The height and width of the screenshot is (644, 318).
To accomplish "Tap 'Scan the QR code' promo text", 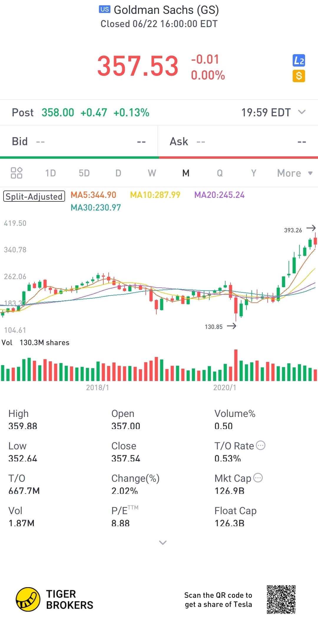I will click(218, 600).
